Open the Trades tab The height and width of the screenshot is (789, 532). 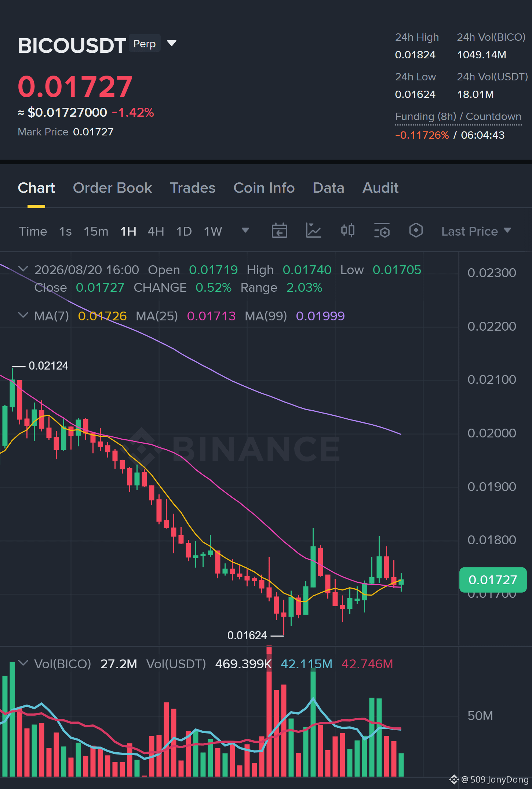click(193, 188)
